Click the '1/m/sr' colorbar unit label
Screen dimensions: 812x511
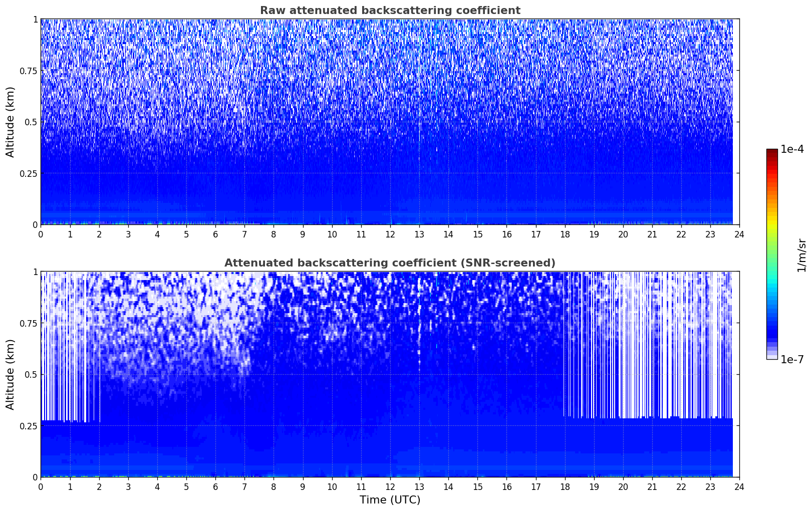tap(801, 254)
